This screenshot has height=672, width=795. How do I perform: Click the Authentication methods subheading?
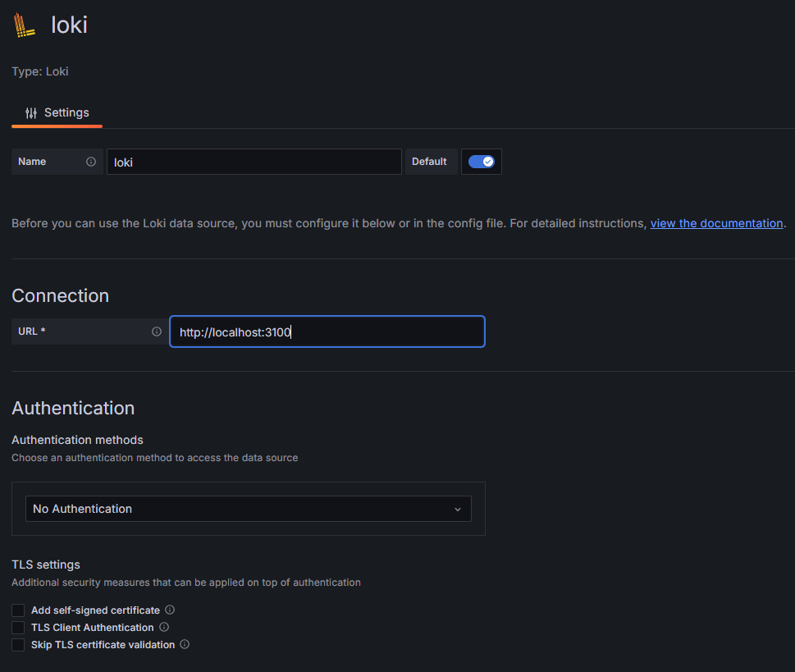(78, 440)
